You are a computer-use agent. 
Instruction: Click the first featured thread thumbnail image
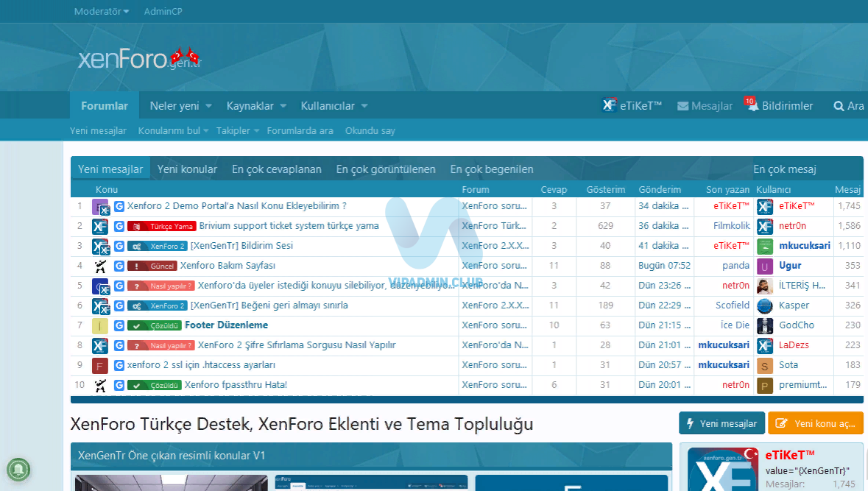[172, 483]
